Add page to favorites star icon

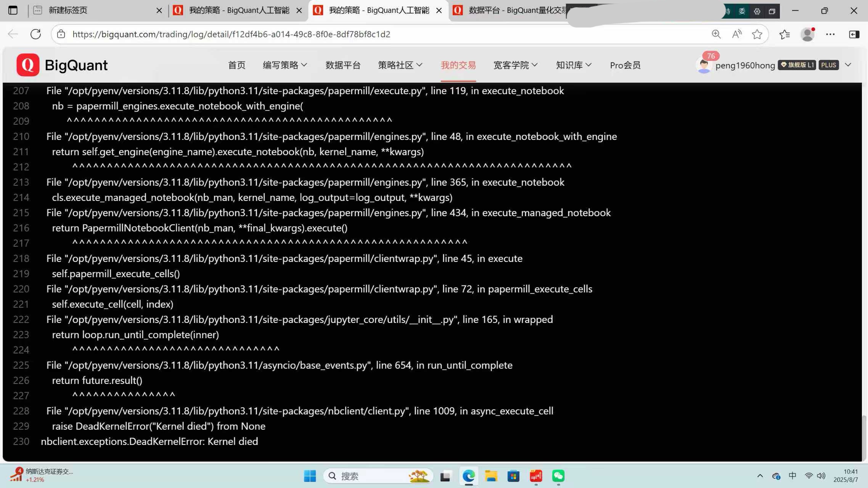coord(757,34)
